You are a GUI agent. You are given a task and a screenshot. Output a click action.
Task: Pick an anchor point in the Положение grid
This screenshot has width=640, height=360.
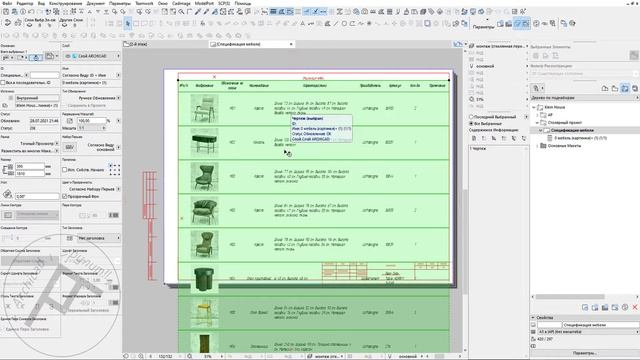pyautogui.click(x=115, y=169)
